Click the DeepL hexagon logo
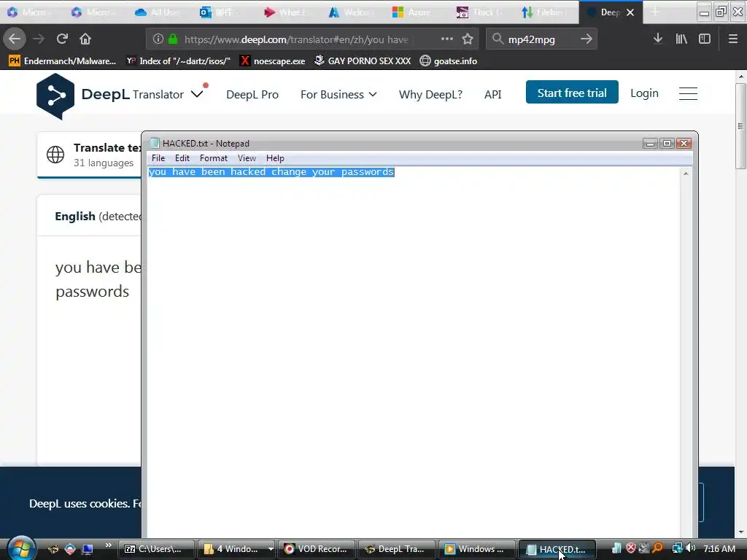 (x=55, y=96)
